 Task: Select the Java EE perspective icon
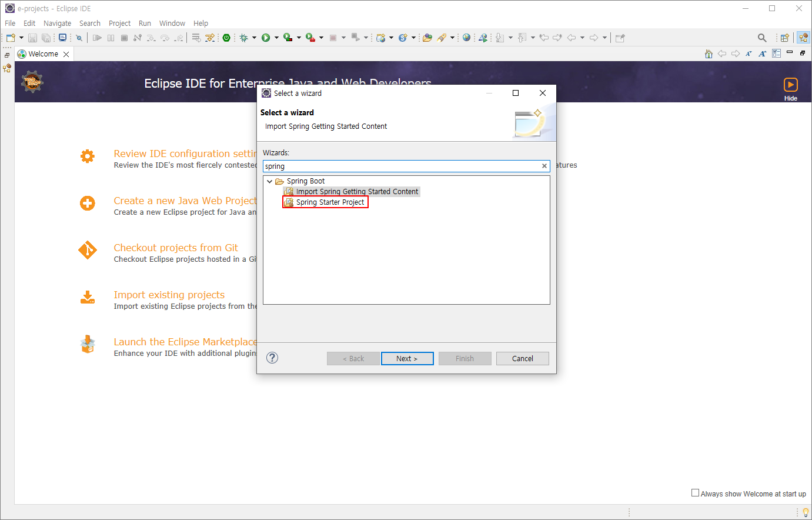[x=803, y=38]
